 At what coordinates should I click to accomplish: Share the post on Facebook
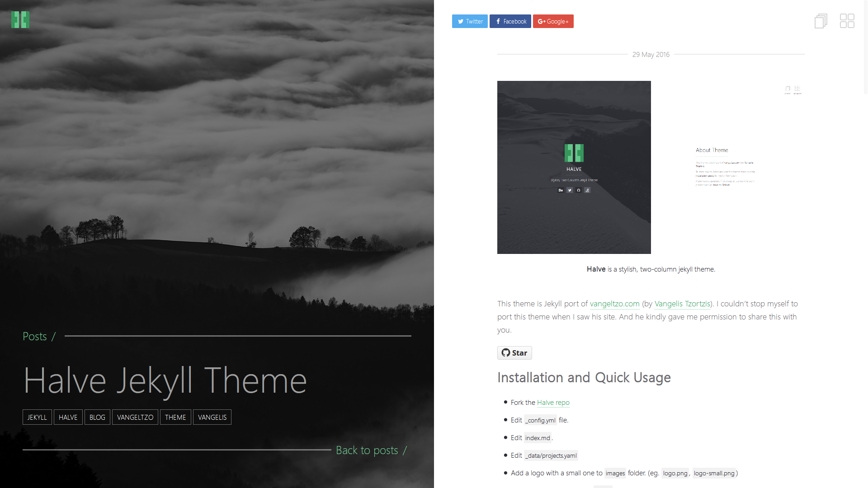pos(510,21)
